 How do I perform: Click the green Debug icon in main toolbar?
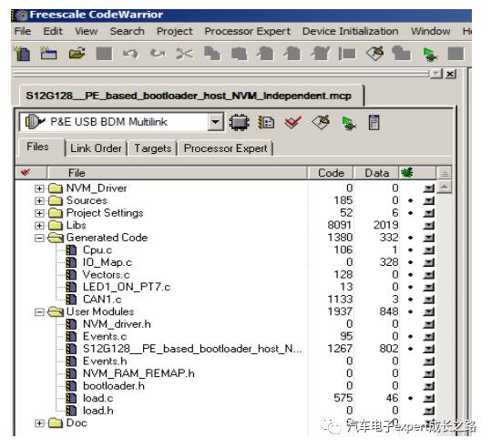pos(430,54)
